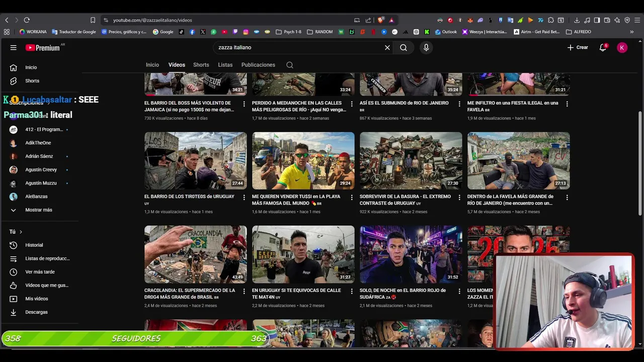The height and width of the screenshot is (362, 644).
Task: Bookmark this page with bookmark icon
Action: click(93, 20)
